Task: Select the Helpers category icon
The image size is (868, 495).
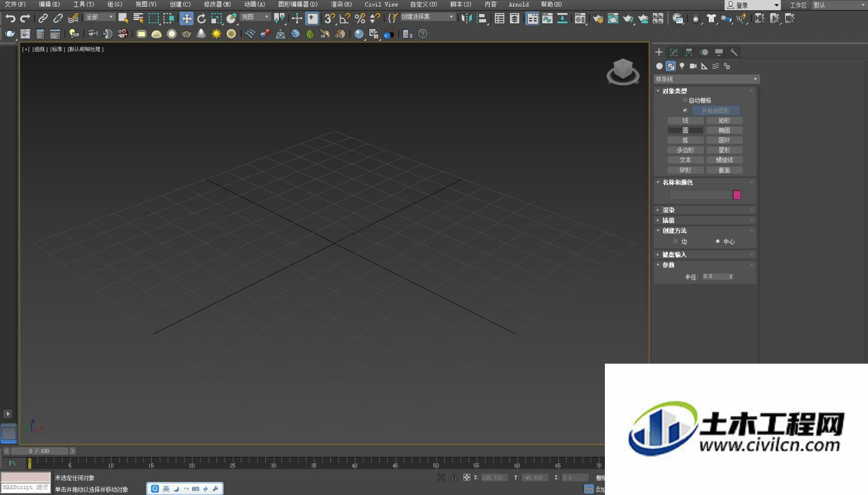Action: pos(704,66)
